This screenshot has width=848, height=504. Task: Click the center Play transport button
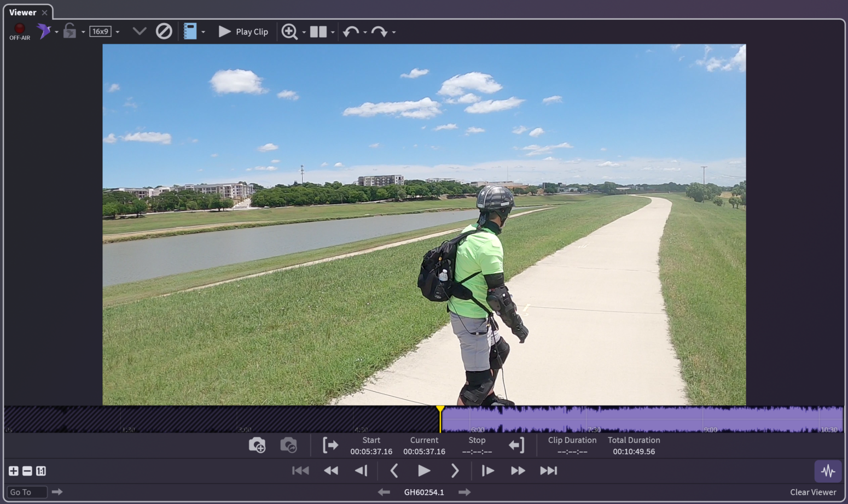pos(423,471)
